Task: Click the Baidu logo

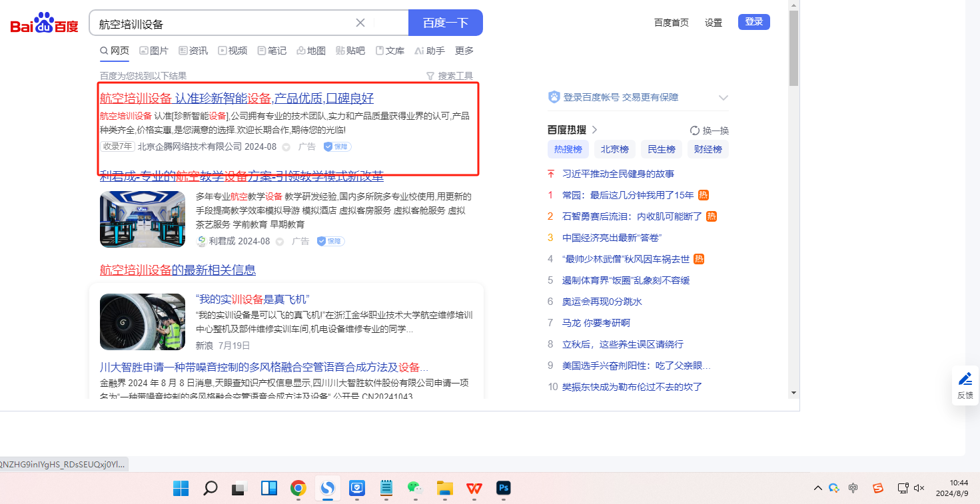Action: (x=44, y=25)
